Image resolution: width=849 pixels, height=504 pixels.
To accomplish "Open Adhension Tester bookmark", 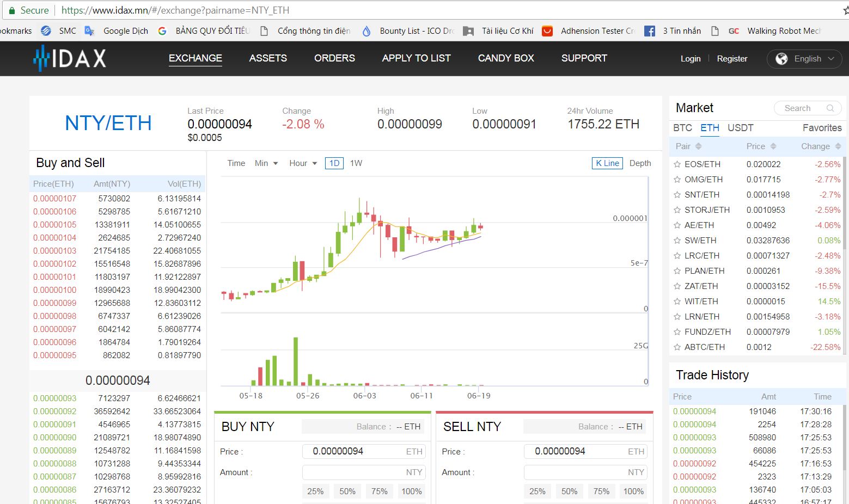I will (x=589, y=31).
